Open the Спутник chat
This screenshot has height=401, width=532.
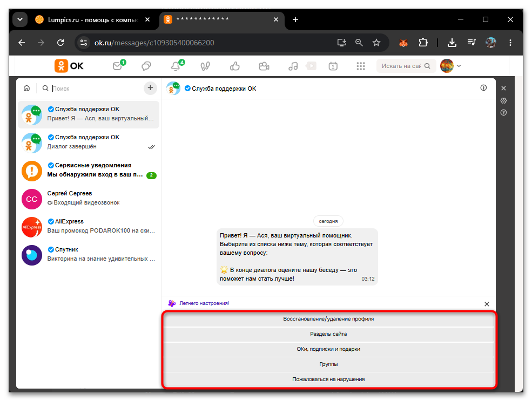pos(89,255)
